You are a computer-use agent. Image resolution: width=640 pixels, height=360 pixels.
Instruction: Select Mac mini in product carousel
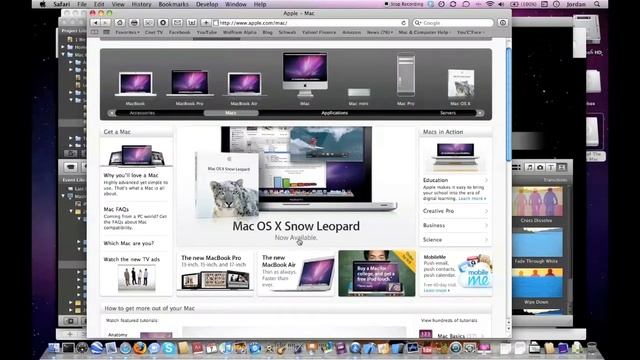coord(358,97)
